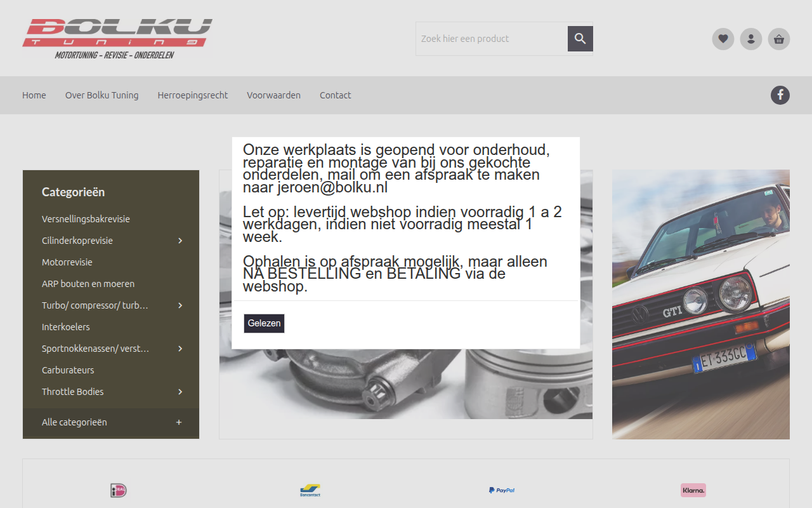Open the Motorrevisie category

click(67, 262)
